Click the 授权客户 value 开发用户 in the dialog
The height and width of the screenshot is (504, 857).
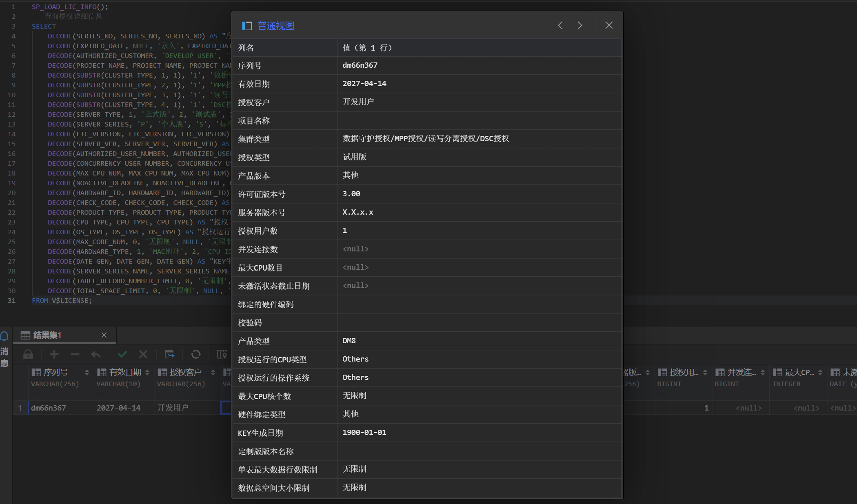(x=358, y=102)
